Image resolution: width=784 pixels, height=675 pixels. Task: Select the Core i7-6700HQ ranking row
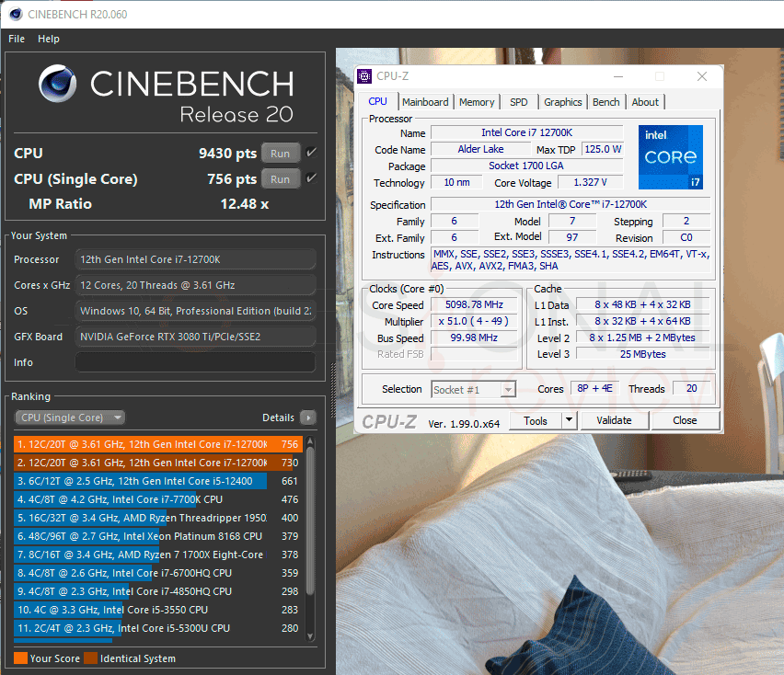tap(158, 573)
